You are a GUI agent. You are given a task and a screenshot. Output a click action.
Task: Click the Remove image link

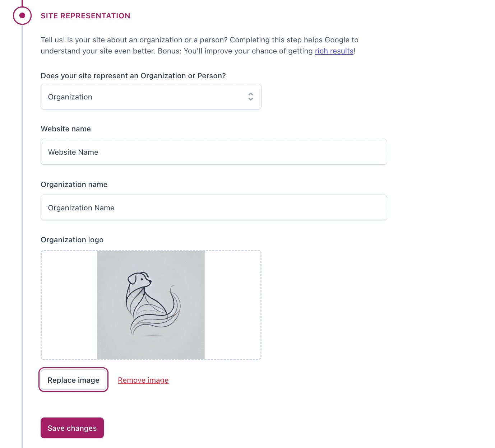click(x=143, y=380)
